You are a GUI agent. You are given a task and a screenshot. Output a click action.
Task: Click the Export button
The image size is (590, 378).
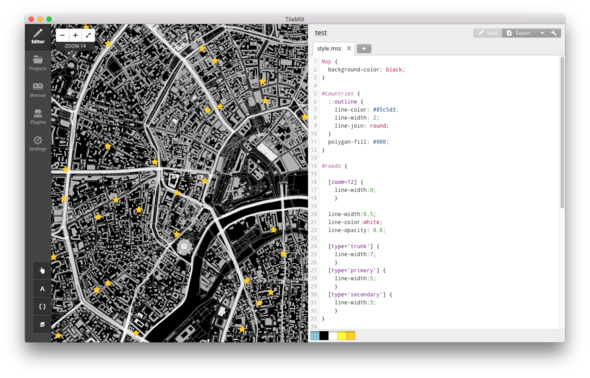point(519,33)
